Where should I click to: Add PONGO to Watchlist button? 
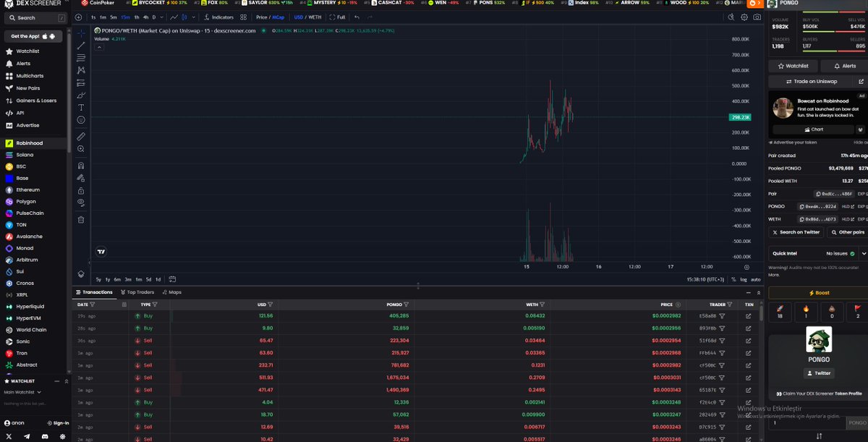coord(793,66)
